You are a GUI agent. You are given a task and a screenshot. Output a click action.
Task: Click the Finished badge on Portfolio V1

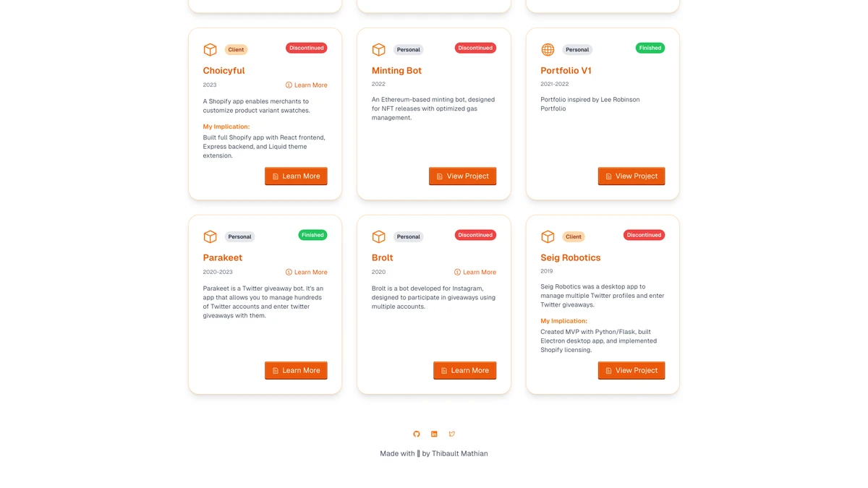650,48
